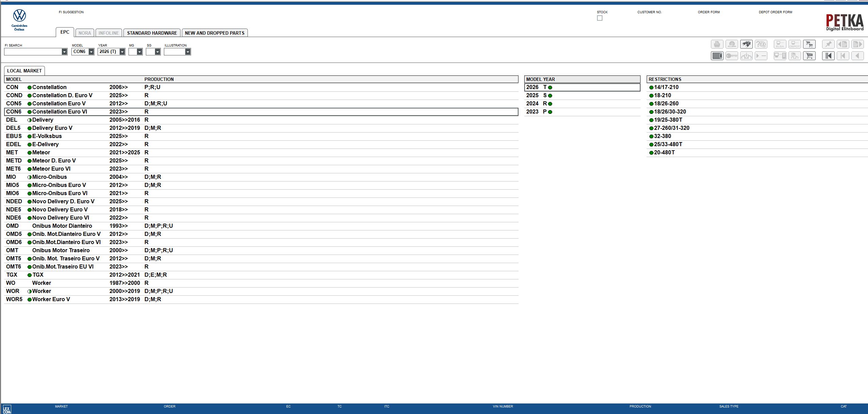Screen dimensions: 868x414
Task: Select the OMD Onibus Motor Dianteiro row
Action: click(x=261, y=226)
